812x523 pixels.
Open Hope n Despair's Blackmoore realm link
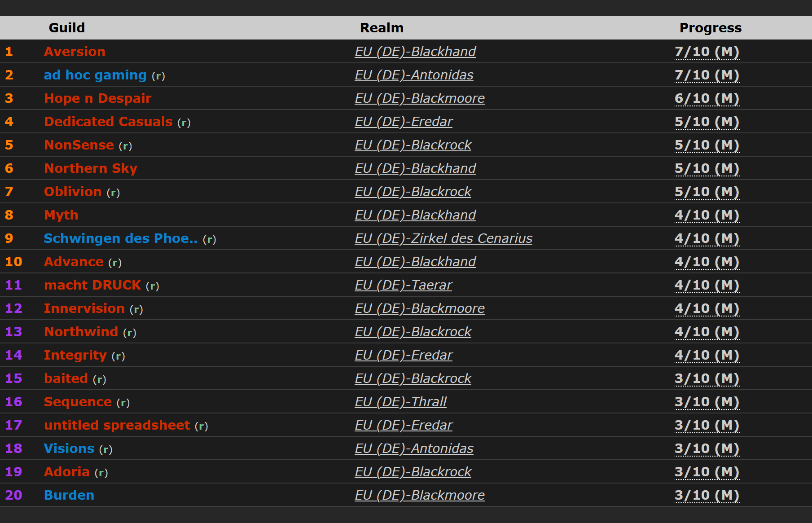(420, 98)
